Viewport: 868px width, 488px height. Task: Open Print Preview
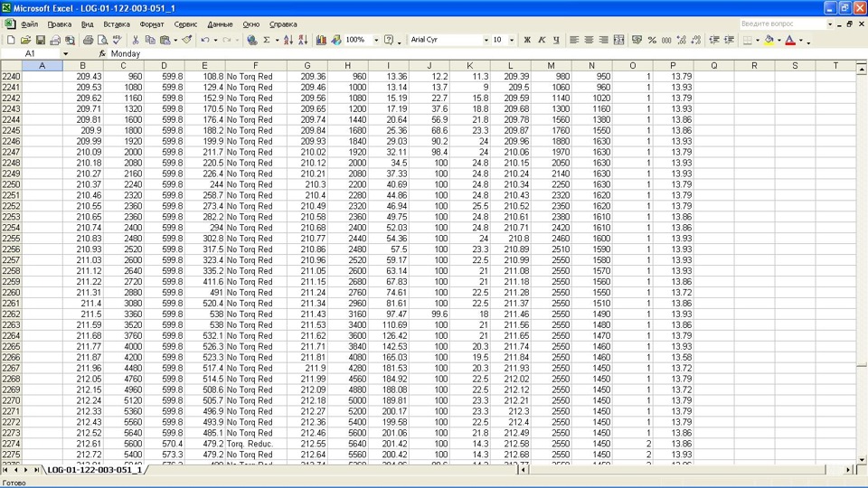click(x=102, y=40)
